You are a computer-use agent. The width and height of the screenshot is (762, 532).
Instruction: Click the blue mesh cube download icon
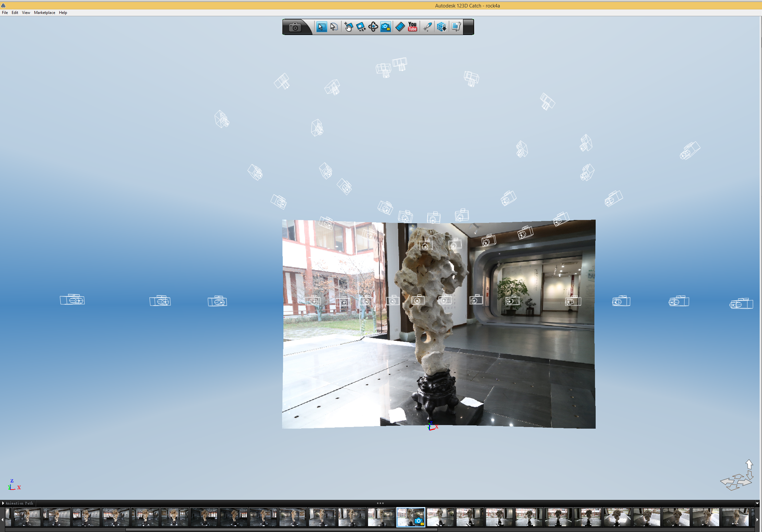tap(441, 27)
